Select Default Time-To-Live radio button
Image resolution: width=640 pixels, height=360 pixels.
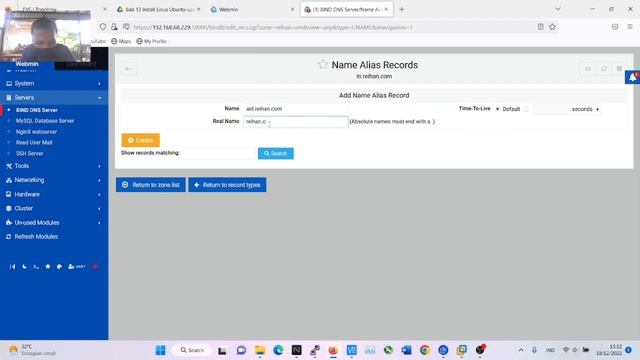[498, 109]
